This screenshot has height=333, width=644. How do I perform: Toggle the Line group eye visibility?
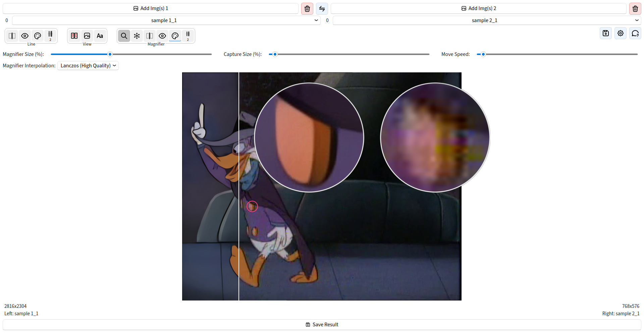pyautogui.click(x=25, y=36)
